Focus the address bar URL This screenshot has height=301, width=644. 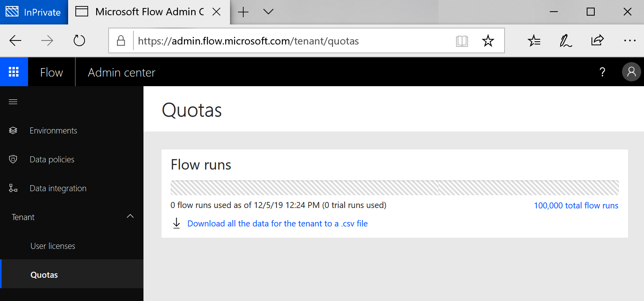tap(248, 41)
